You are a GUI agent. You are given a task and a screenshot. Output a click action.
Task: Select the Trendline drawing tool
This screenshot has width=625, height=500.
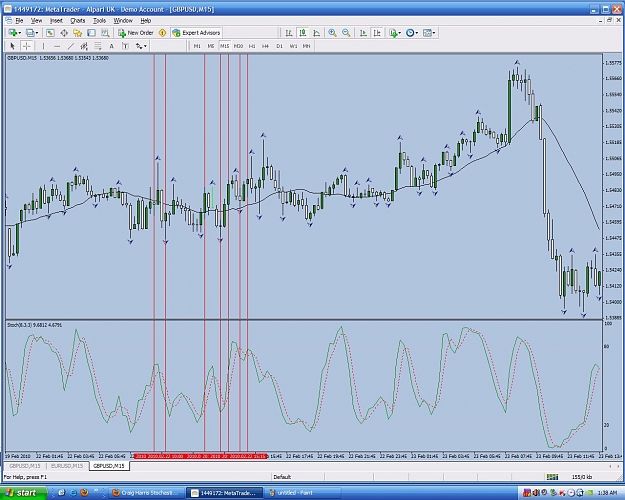pos(71,46)
